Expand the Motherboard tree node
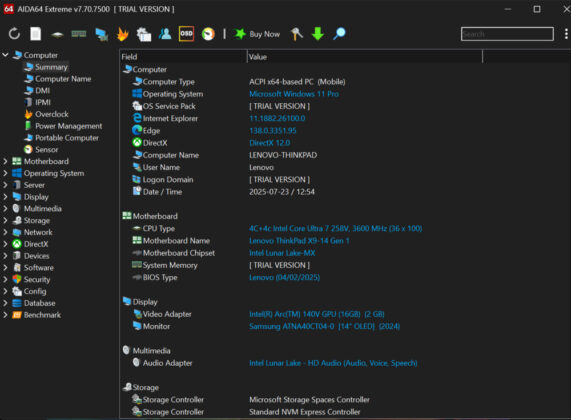571x420 pixels. coord(5,161)
